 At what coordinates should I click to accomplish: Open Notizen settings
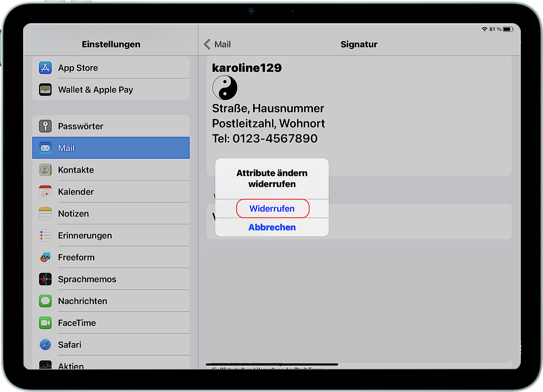tap(111, 213)
